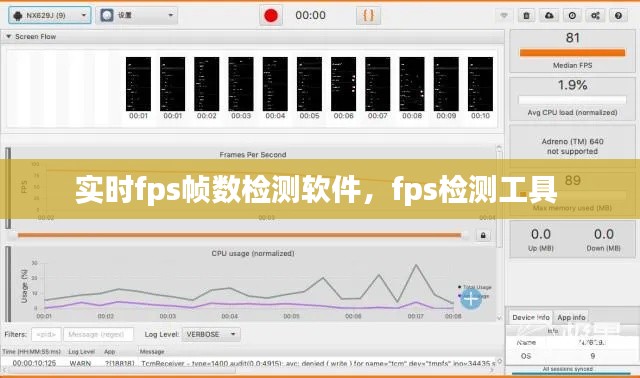Click the Wi-Fi connection icon in toolbar
This screenshot has height=378, width=640.
click(x=504, y=16)
